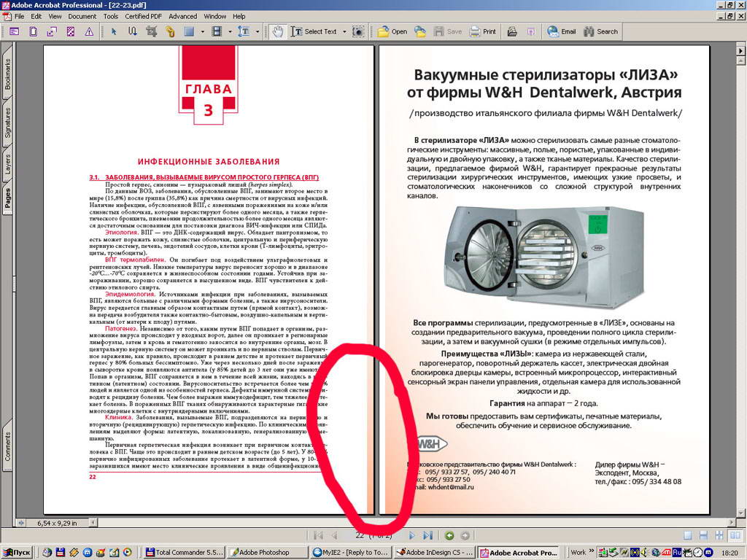This screenshot has height=560, width=747.
Task: Expand the Movie tool dropdown arrow
Action: click(230, 31)
